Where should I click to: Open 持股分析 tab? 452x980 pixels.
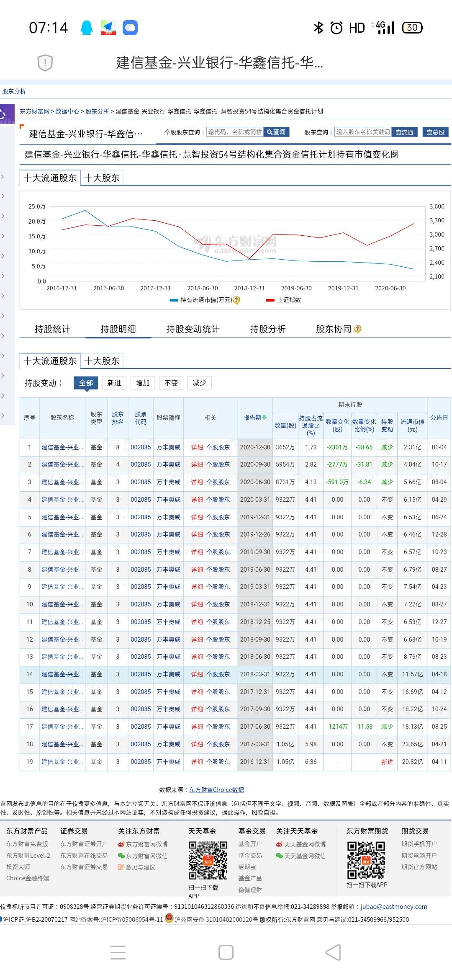268,329
